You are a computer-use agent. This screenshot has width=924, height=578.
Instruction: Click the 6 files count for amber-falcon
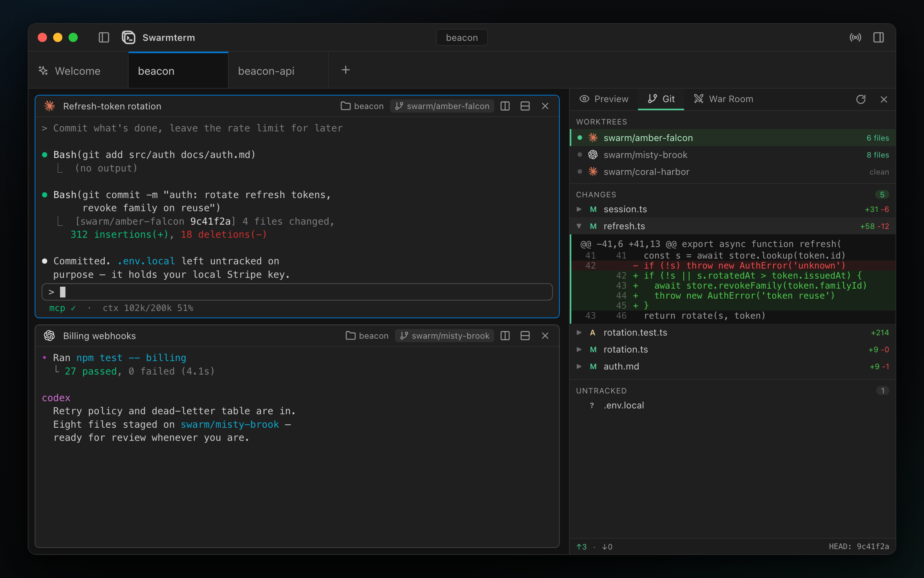(x=878, y=138)
